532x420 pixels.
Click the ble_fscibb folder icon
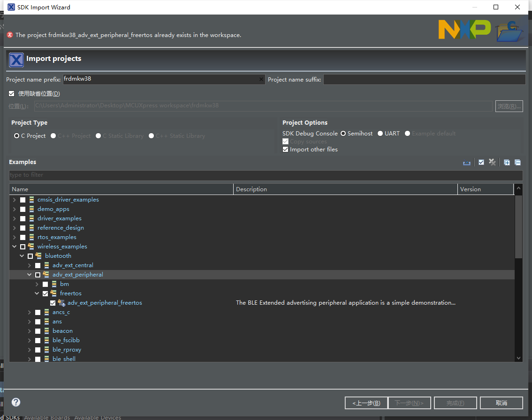46,340
